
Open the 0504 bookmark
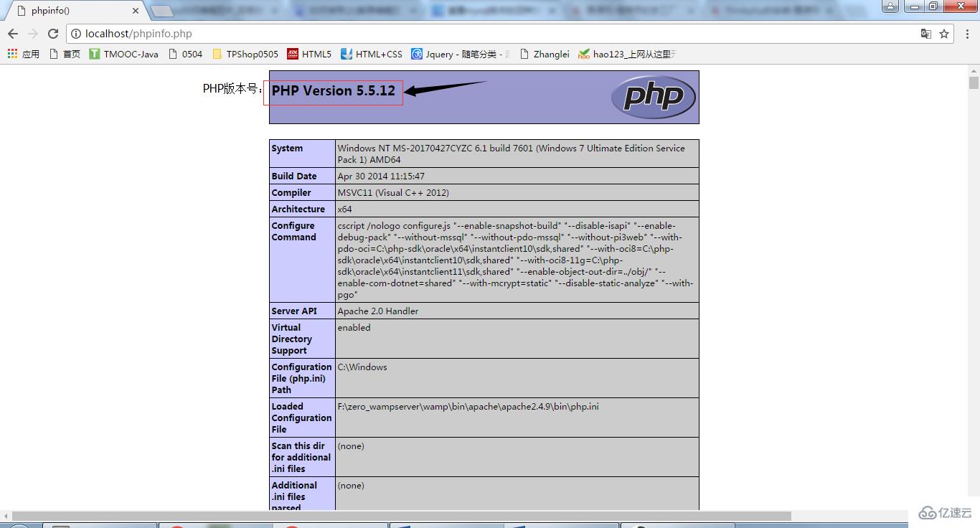[185, 54]
